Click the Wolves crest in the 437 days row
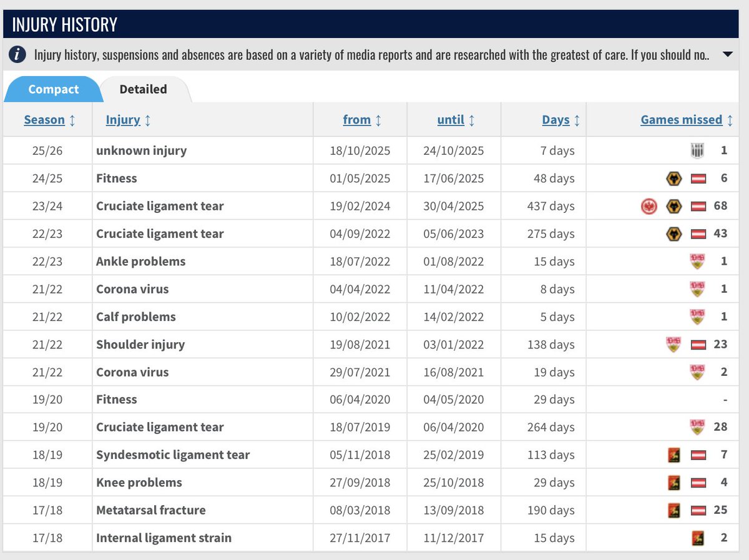 (x=673, y=206)
